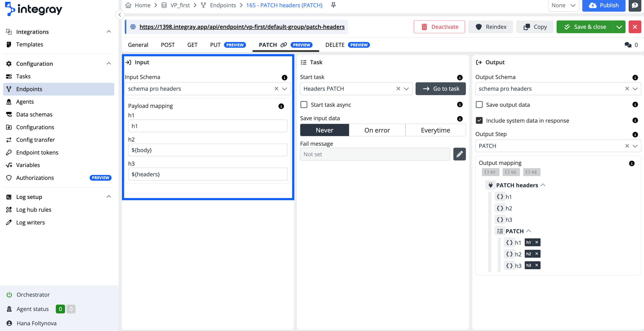Uncheck Include system data in response
This screenshot has height=331, width=644.
tap(479, 121)
